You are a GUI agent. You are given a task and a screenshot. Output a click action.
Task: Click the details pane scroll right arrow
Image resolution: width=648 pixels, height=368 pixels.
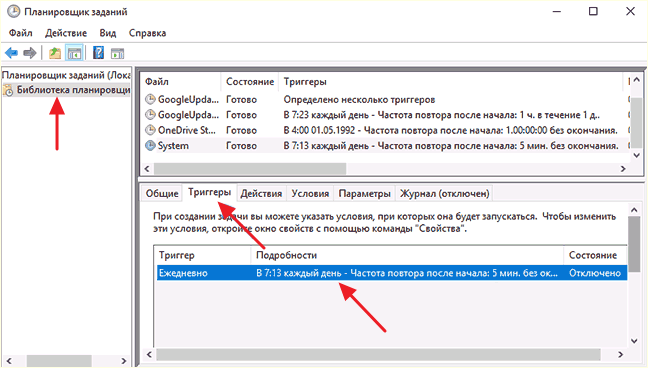click(x=620, y=354)
